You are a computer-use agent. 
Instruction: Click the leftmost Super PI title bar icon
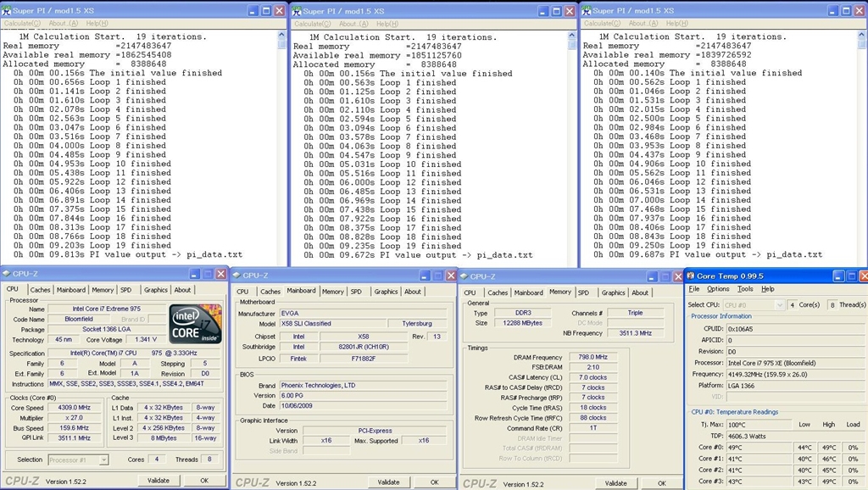click(x=7, y=10)
